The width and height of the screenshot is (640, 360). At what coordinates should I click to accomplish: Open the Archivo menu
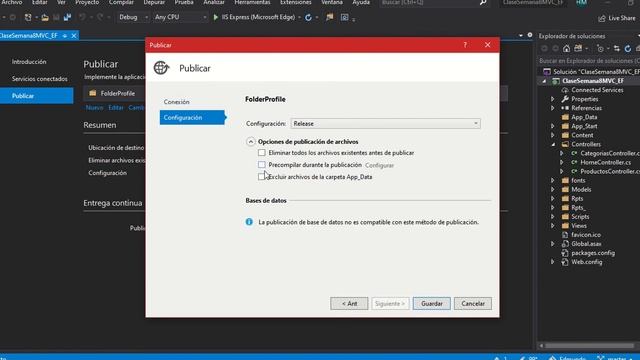pyautogui.click(x=12, y=2)
